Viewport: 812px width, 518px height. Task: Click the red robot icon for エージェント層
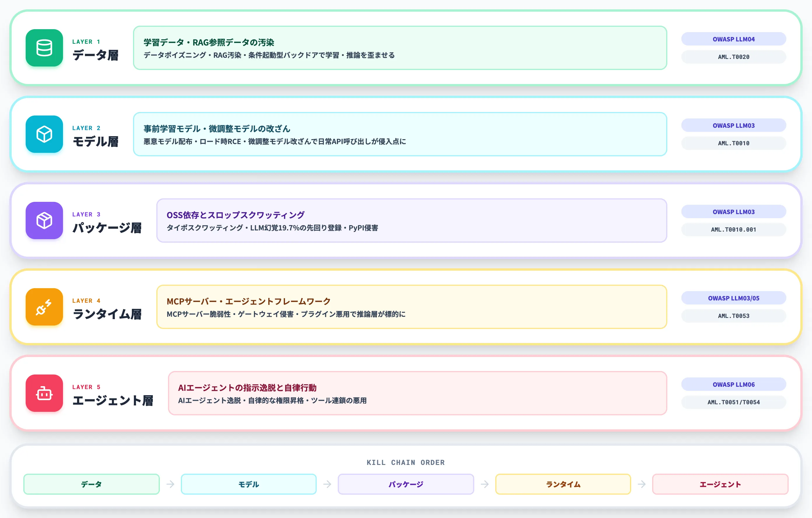[44, 393]
